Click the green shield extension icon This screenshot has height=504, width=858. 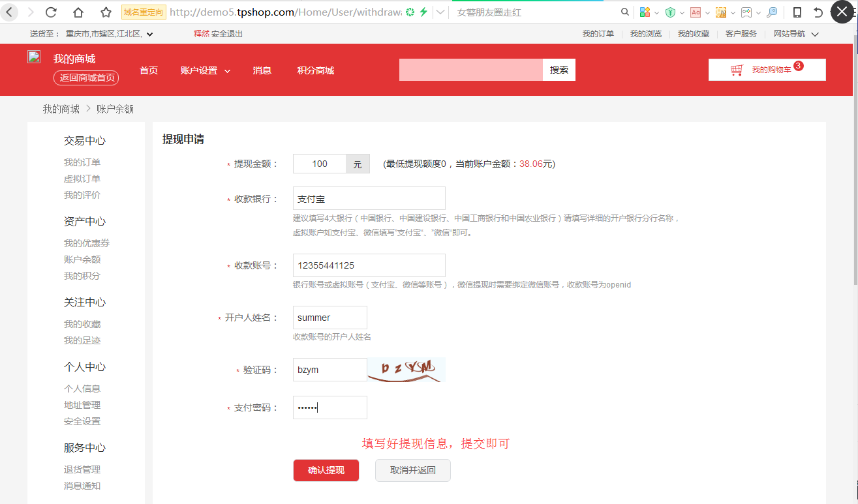tap(670, 12)
